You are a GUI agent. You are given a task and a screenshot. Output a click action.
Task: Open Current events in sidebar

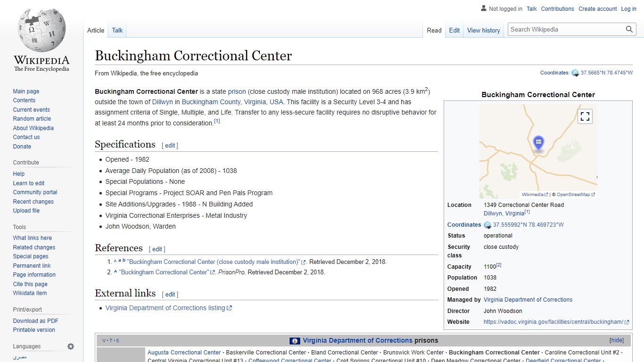tap(31, 110)
